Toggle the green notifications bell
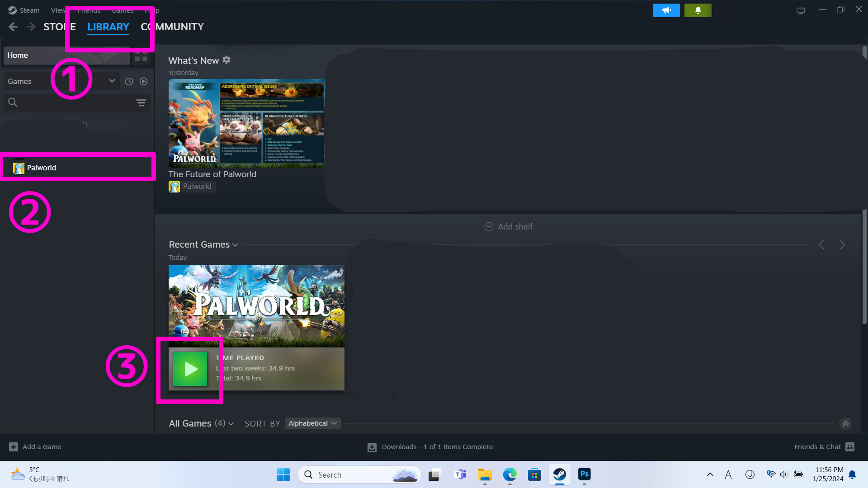This screenshot has width=868, height=488. [698, 10]
